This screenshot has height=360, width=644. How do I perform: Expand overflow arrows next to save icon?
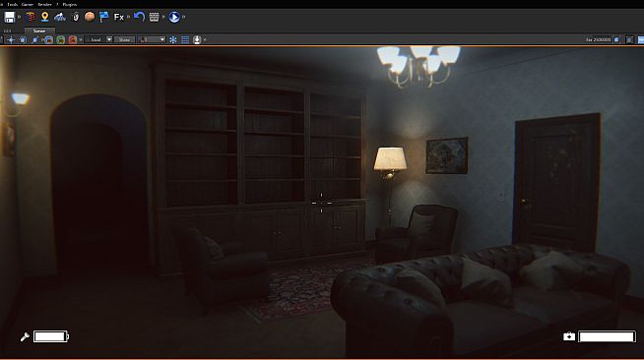point(20,17)
